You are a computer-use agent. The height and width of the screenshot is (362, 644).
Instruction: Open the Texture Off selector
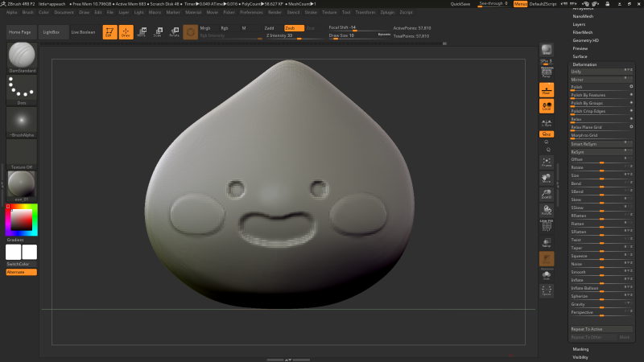(22, 154)
